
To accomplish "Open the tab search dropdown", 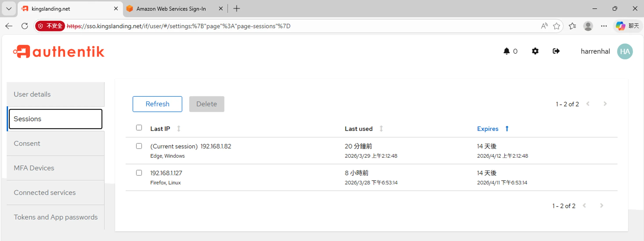I will (9, 9).
